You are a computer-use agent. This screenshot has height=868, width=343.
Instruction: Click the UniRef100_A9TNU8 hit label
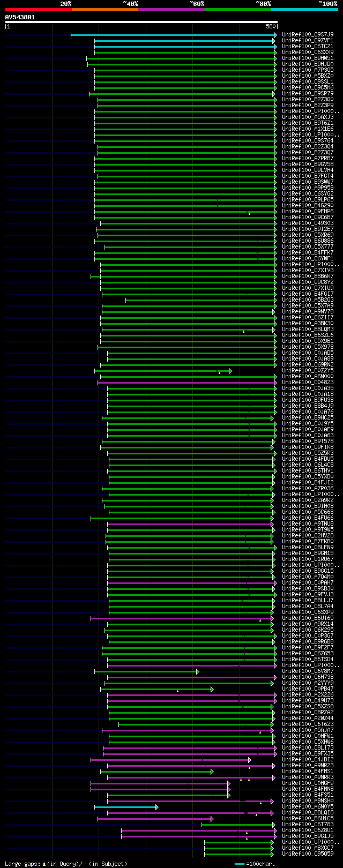(308, 523)
